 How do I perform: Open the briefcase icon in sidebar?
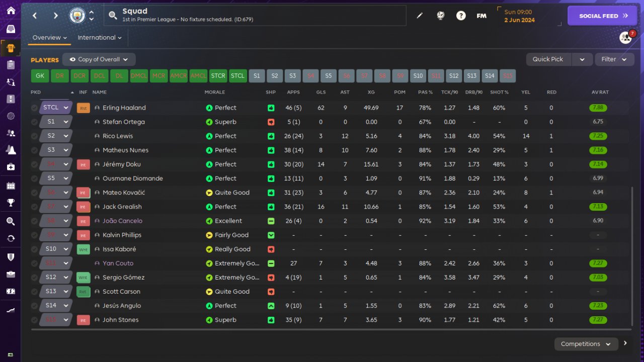point(11,275)
